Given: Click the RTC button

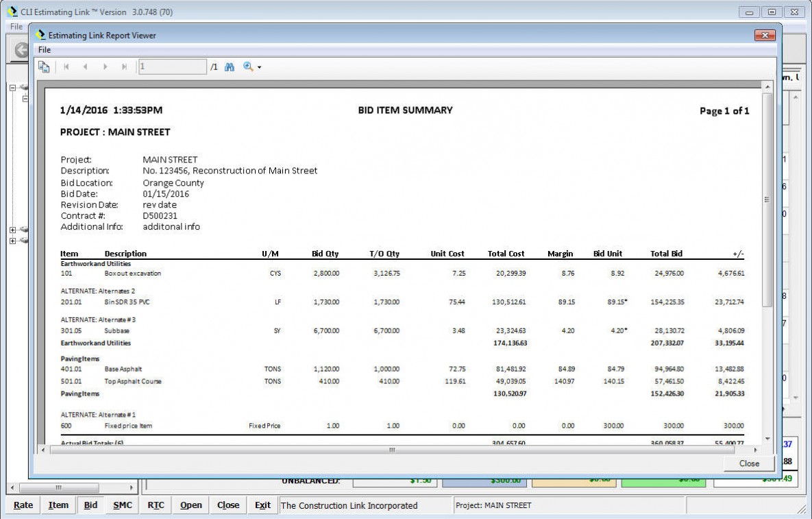Looking at the screenshot, I should coord(156,505).
